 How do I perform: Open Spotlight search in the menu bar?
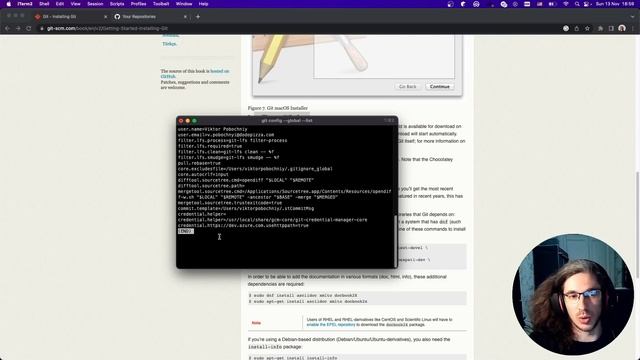(577, 4)
